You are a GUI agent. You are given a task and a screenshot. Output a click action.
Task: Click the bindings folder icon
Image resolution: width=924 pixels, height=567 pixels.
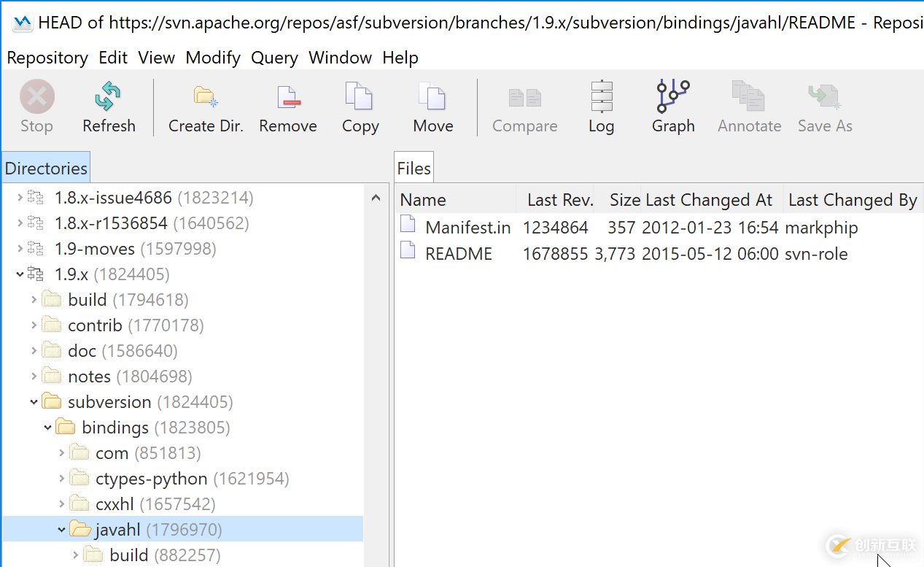(66, 427)
